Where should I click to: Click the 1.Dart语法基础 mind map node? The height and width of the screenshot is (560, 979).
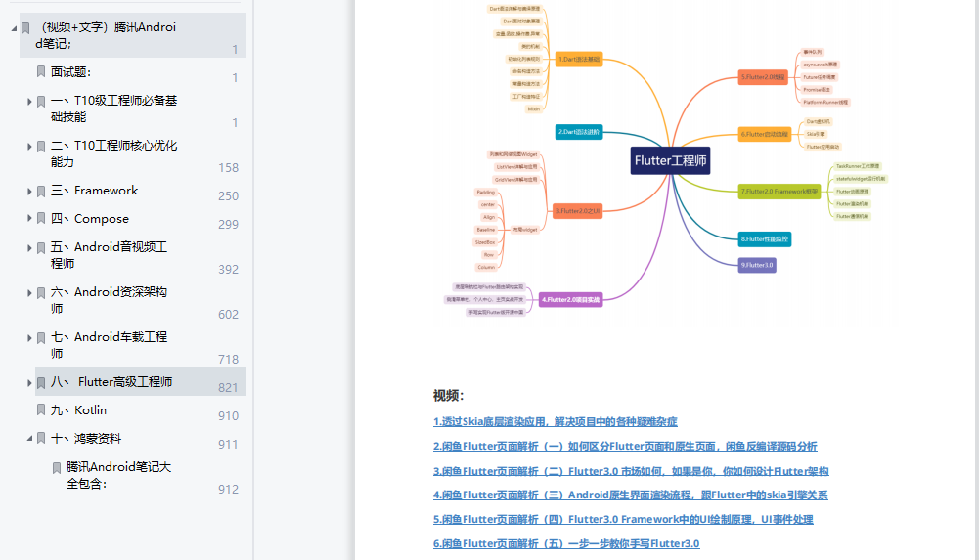pyautogui.click(x=579, y=59)
